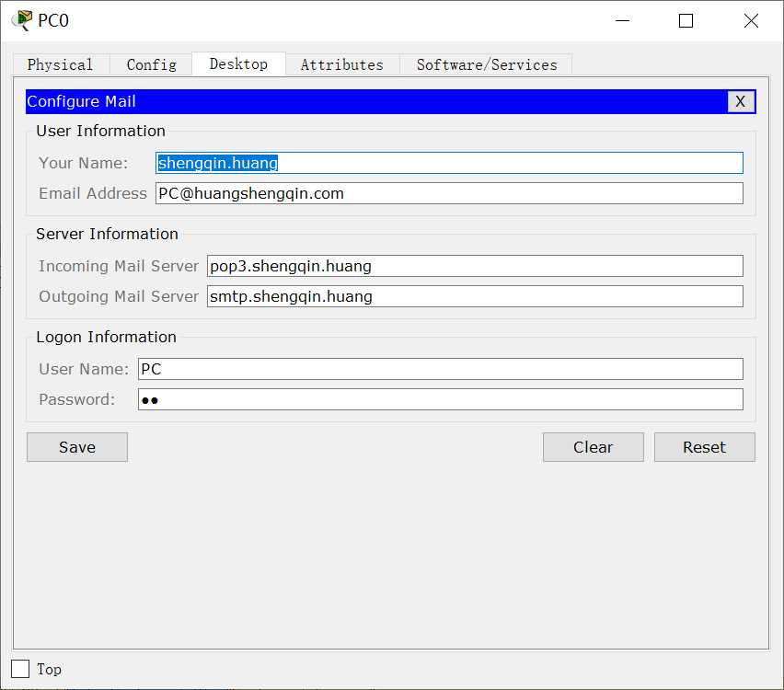Close the Configure Mail panel with X
The width and height of the screenshot is (784, 690).
pyautogui.click(x=741, y=101)
